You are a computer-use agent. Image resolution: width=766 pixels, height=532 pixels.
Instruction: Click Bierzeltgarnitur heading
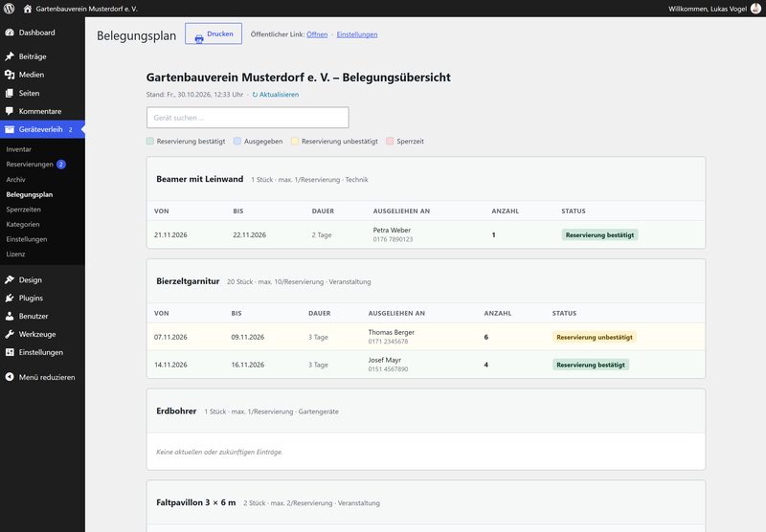188,281
